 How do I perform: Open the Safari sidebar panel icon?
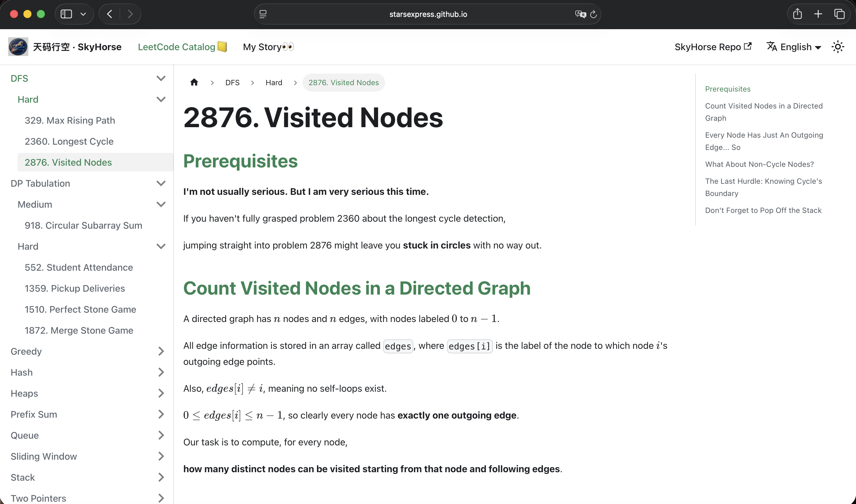click(x=66, y=14)
